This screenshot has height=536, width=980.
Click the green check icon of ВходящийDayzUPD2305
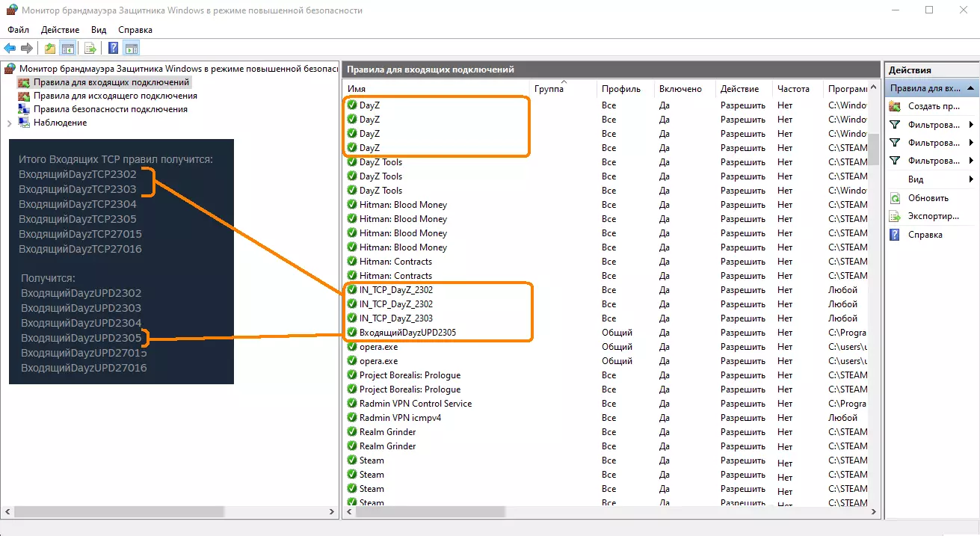[x=352, y=333]
